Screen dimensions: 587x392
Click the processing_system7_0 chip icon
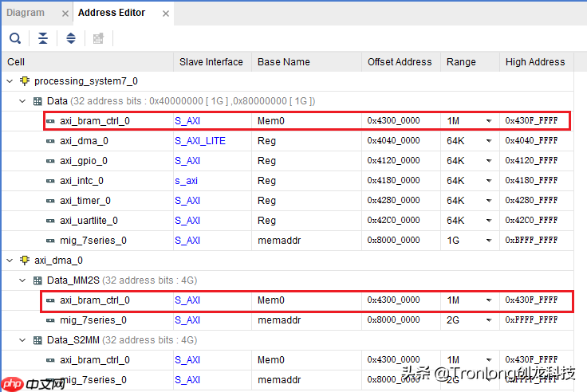click(25, 81)
